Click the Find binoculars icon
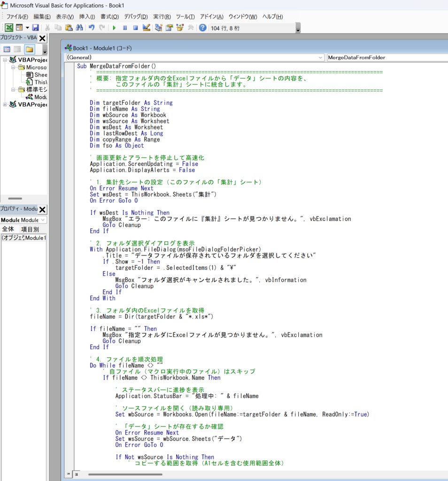Image resolution: width=448 pixels, height=481 pixels. coord(79,28)
